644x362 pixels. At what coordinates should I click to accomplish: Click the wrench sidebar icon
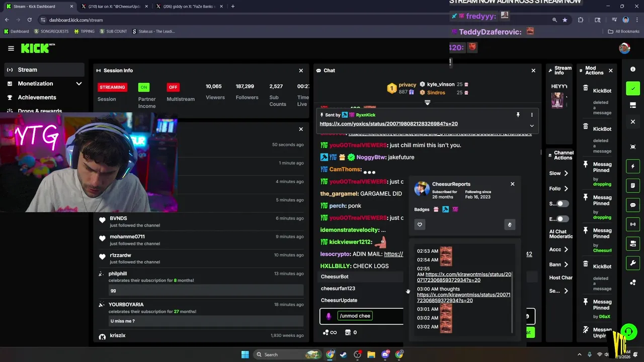pyautogui.click(x=633, y=263)
